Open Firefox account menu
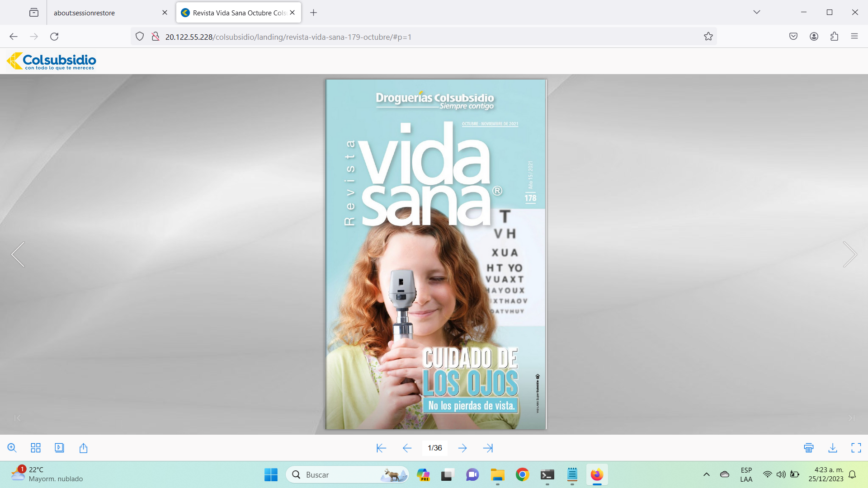Screen dimensions: 868x488 coord(814,37)
